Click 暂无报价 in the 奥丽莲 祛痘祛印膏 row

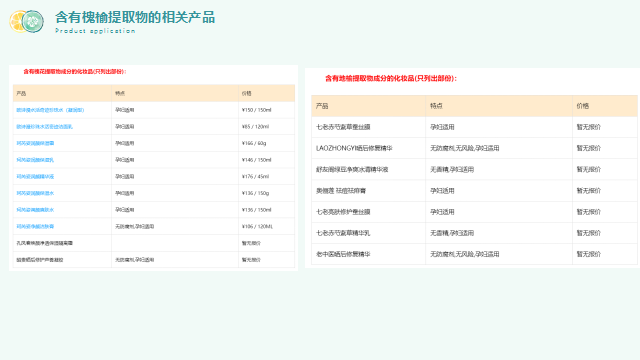tap(589, 191)
